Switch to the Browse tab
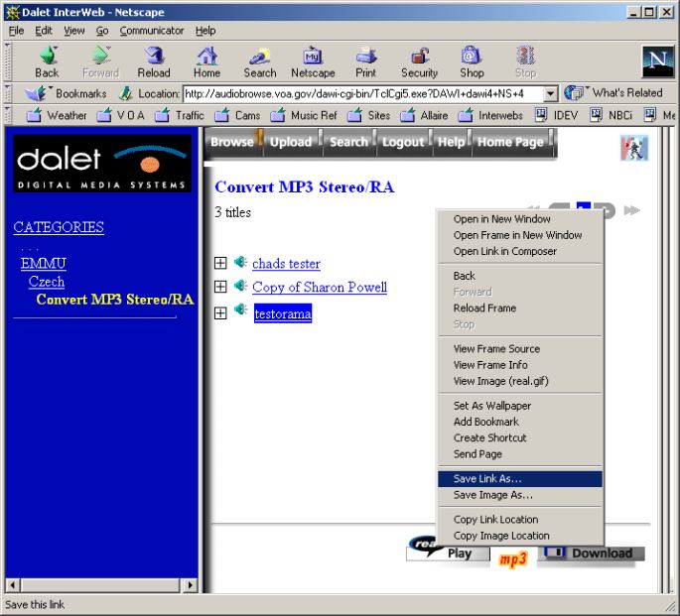The height and width of the screenshot is (616, 680). [x=232, y=142]
